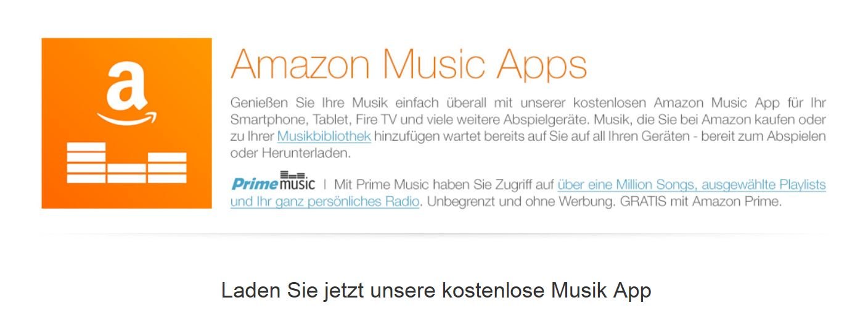
Task: Open the Musikbibliothek link
Action: tap(324, 136)
